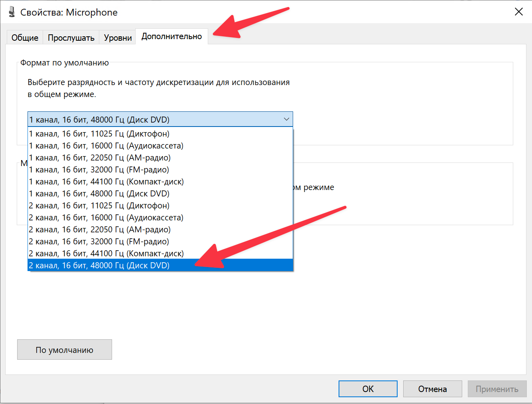This screenshot has width=532, height=404.
Task: Confirm settings with the OK button
Action: pyautogui.click(x=368, y=389)
